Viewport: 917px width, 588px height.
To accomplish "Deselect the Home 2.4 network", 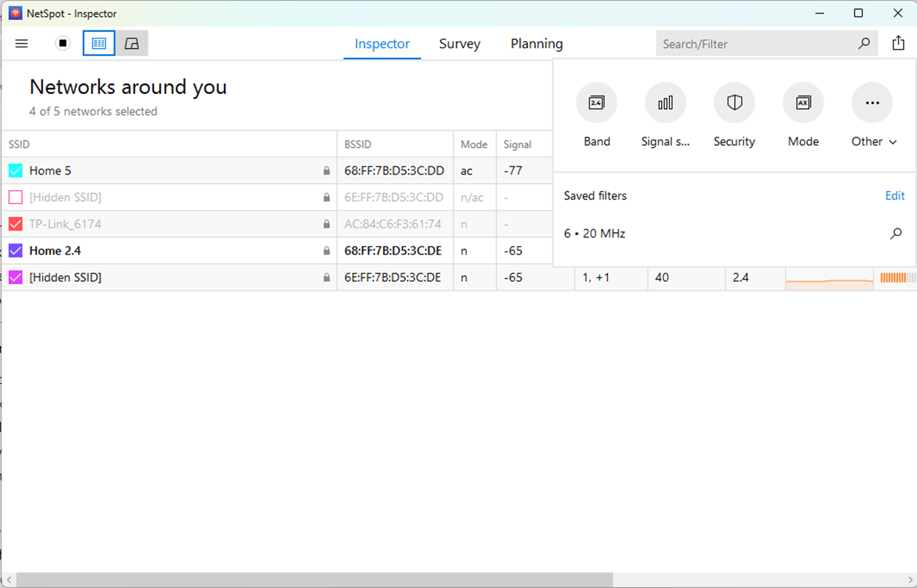I will [x=15, y=250].
